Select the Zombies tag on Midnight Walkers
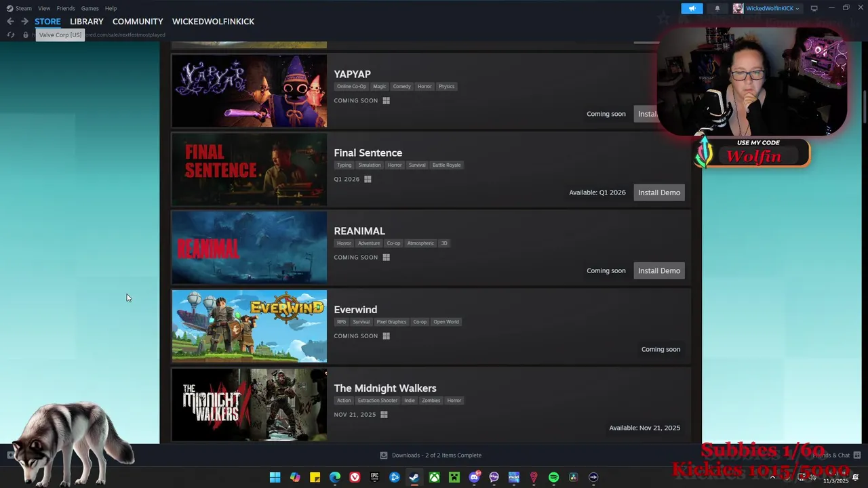 click(x=431, y=401)
